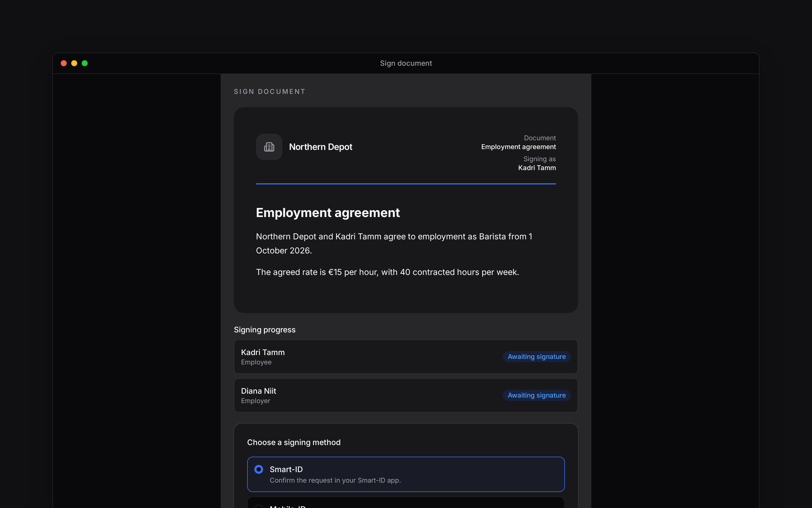Click the paragraph about employment as Barista
812x508 pixels.
coord(394,244)
